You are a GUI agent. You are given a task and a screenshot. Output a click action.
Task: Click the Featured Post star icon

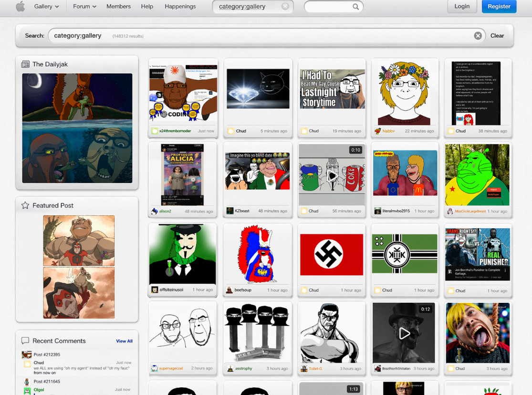click(25, 205)
